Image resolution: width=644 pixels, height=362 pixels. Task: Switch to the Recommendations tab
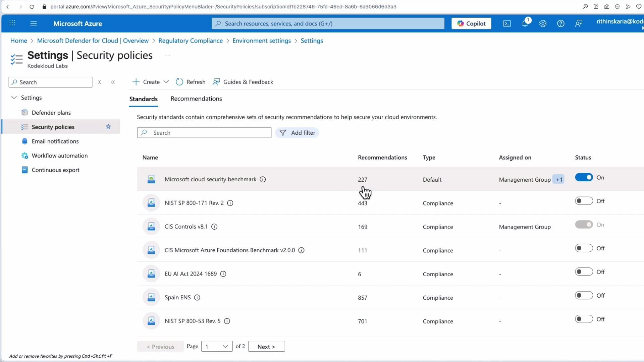point(196,99)
